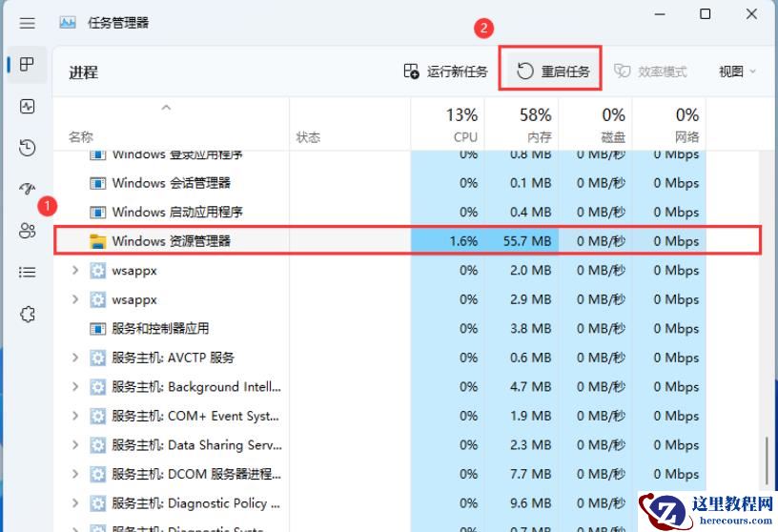Viewport: 778px width, 532px height.
Task: Click the 55.7 MB memory cell
Action: 522,241
